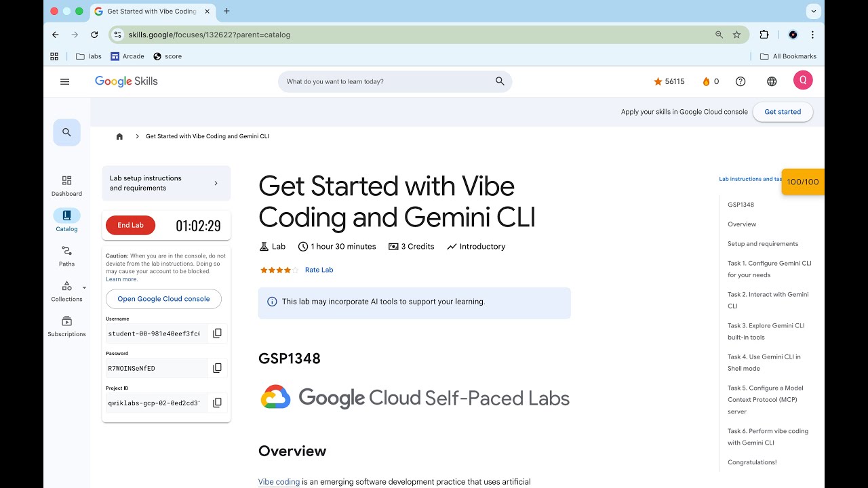Click the Project ID text field

(x=157, y=403)
